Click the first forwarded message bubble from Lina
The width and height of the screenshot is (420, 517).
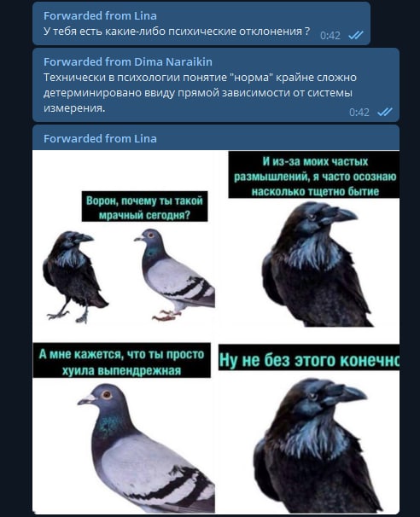point(201,23)
